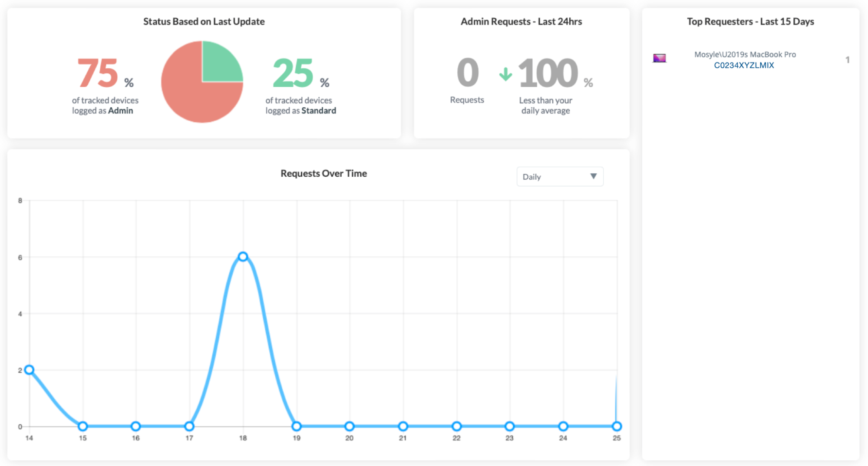Click the data point on day 21
The width and height of the screenshot is (868, 466).
403,426
